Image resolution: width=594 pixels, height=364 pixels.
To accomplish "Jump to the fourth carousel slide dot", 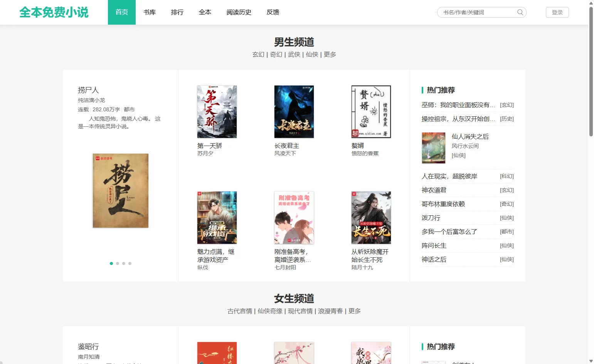I will coord(130,263).
